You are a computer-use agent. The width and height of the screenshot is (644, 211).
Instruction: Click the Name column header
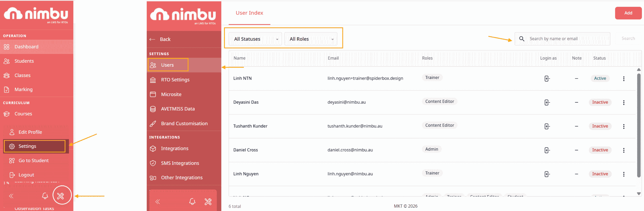point(239,58)
